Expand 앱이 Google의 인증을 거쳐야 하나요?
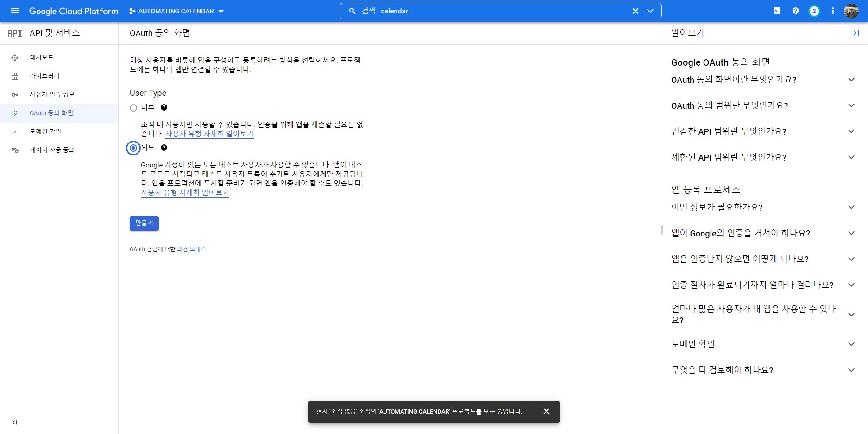 coord(763,233)
